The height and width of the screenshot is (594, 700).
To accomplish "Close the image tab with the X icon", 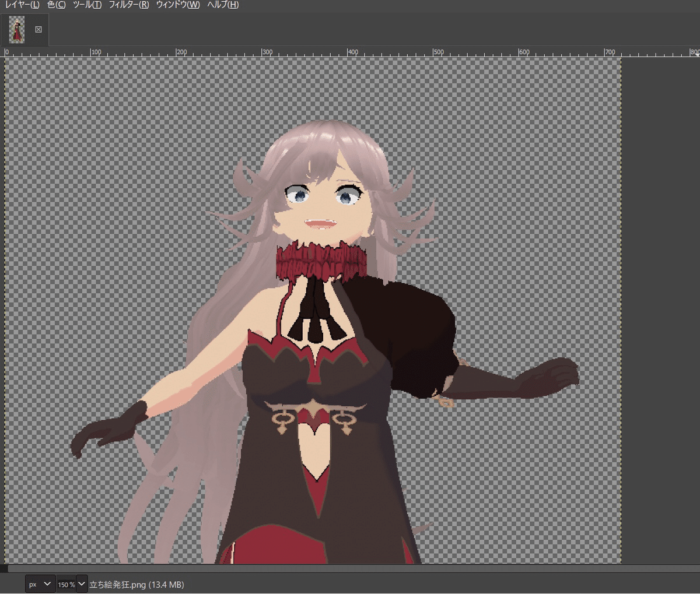I will coord(38,29).
